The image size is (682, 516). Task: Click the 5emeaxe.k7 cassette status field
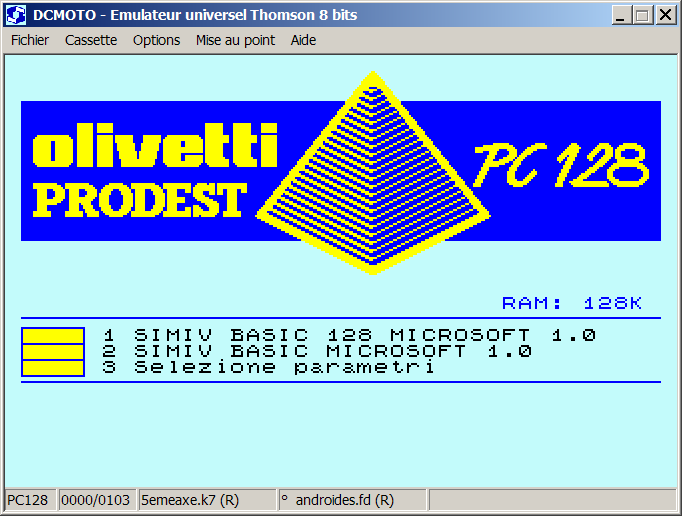point(190,500)
